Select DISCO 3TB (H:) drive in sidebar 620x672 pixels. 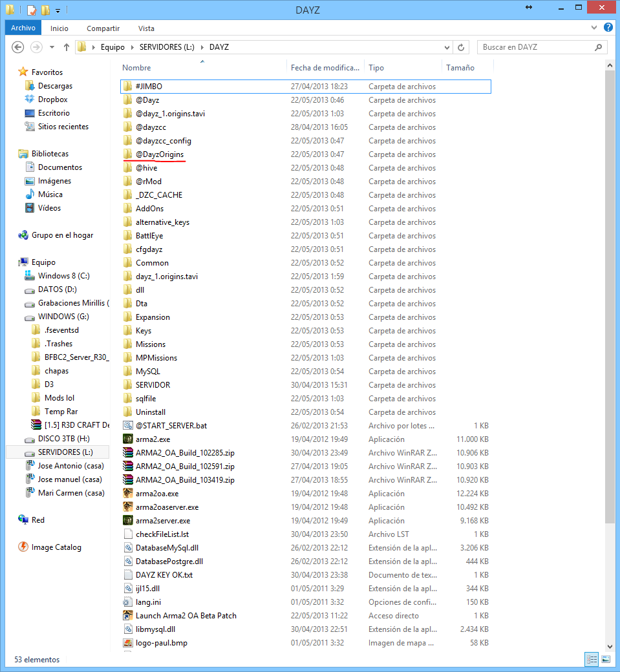63,439
